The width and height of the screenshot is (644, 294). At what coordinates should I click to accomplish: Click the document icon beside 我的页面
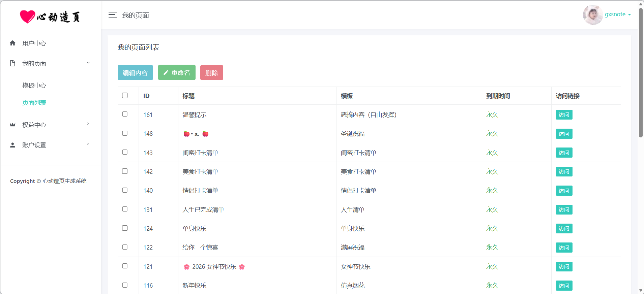(x=13, y=63)
